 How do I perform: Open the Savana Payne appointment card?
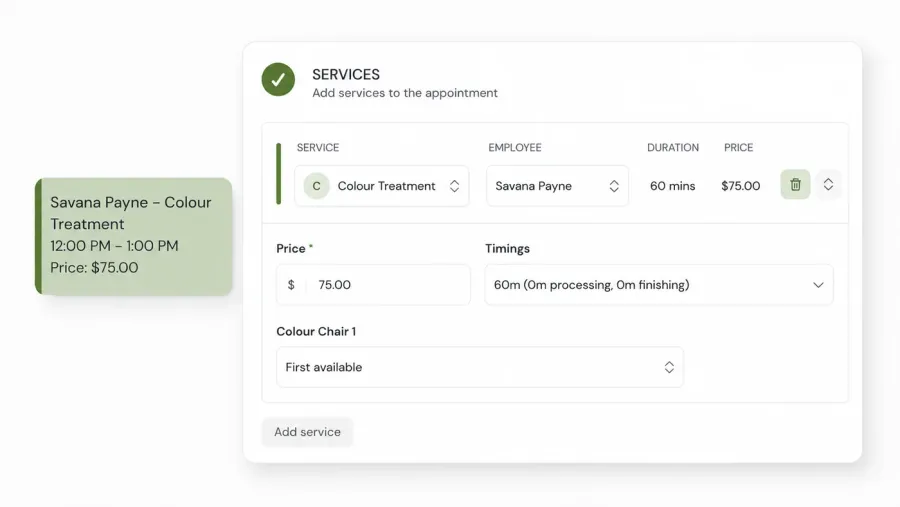point(134,237)
